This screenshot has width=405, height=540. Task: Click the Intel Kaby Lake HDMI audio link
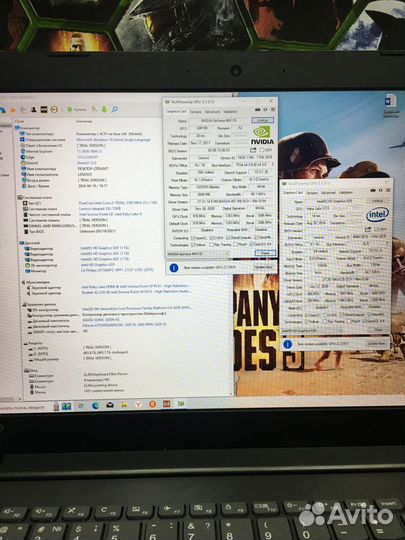click(x=135, y=286)
